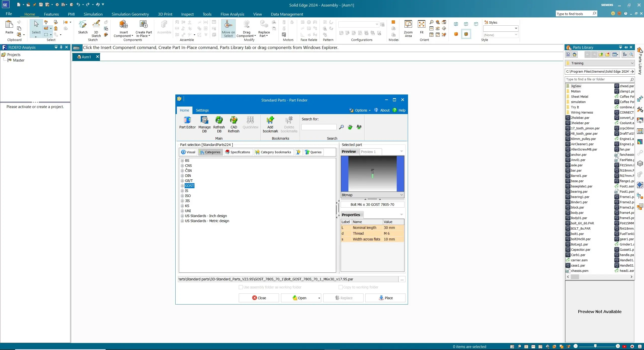Open the Simulation ribbon tab
This screenshot has width=644, height=350.
click(x=93, y=14)
